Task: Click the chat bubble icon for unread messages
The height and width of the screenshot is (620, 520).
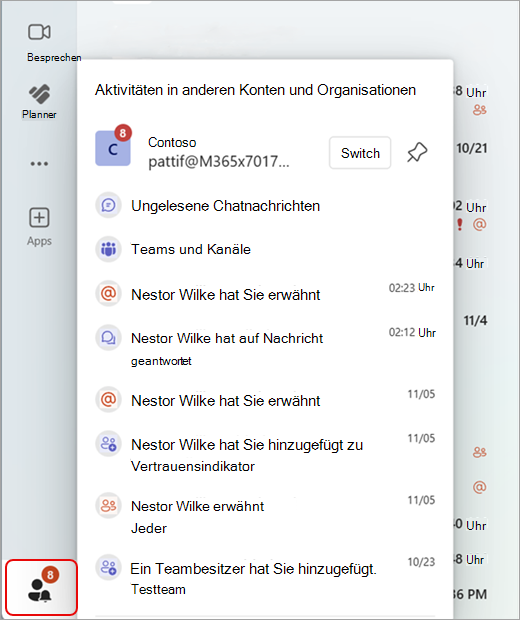Action: coord(108,205)
